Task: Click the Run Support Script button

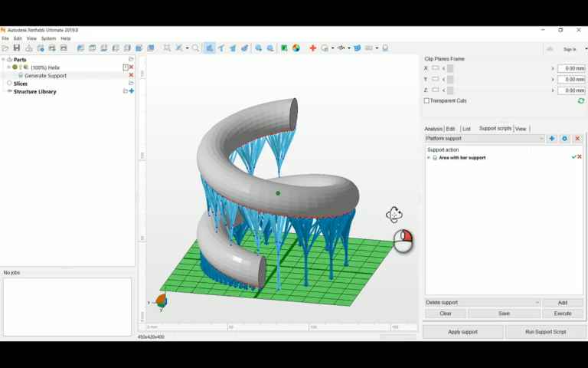Action: [545, 332]
